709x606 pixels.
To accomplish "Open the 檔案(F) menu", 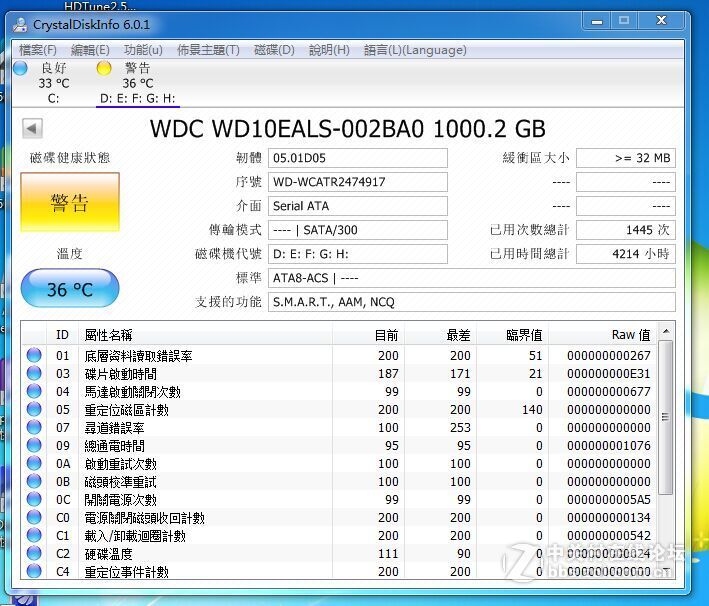I will (38, 50).
